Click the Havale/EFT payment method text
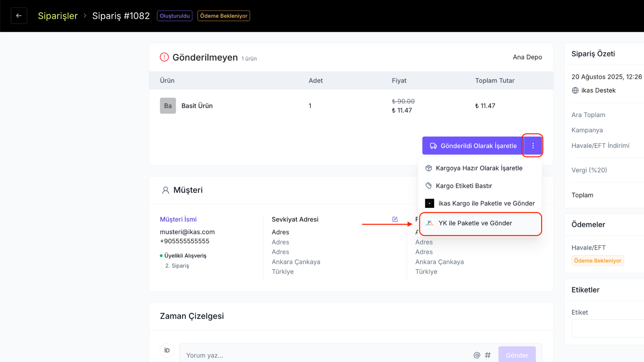The width and height of the screenshot is (644, 362). coord(588,248)
